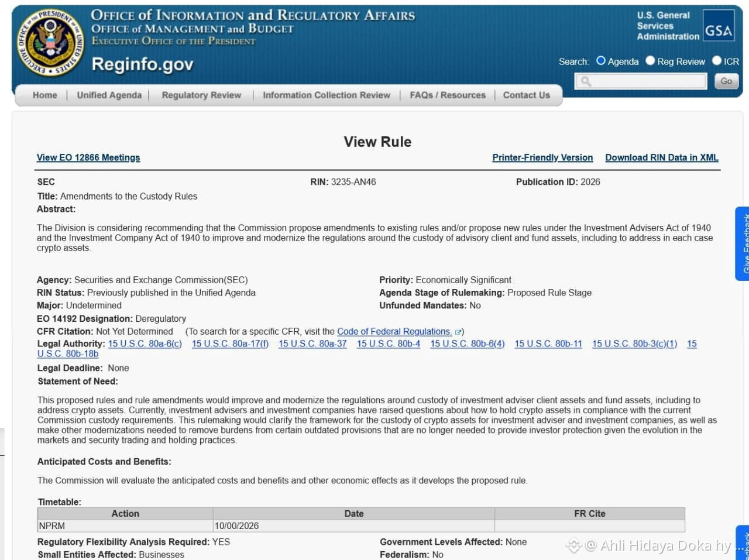Viewport: 749px width, 560px height.
Task: Click the CFR Citation value Not Yet Determined
Action: [135, 332]
